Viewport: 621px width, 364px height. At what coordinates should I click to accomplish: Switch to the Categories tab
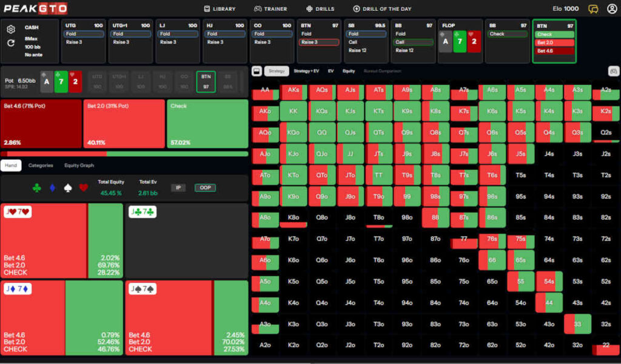click(x=41, y=165)
